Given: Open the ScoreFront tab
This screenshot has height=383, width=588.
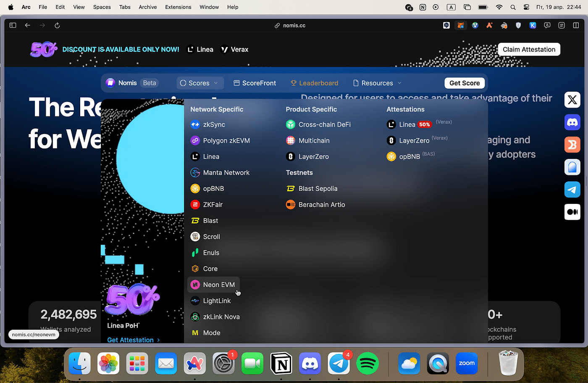Looking at the screenshot, I should (x=255, y=83).
